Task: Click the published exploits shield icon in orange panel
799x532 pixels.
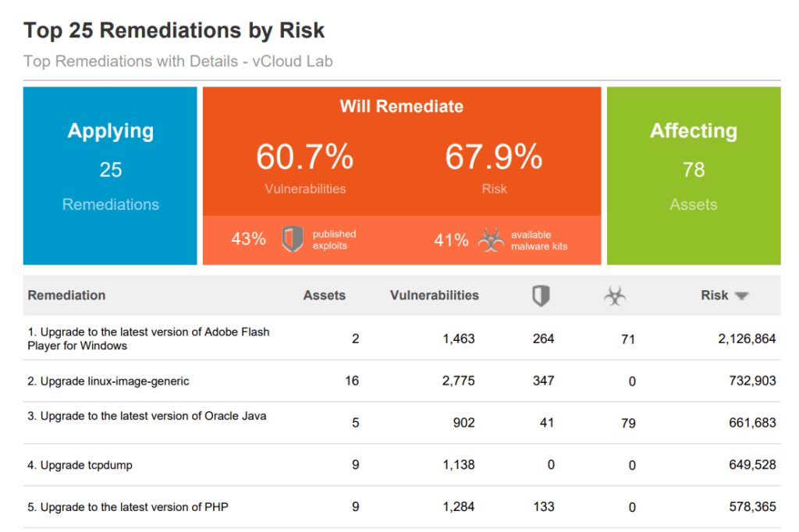Action: pyautogui.click(x=292, y=239)
